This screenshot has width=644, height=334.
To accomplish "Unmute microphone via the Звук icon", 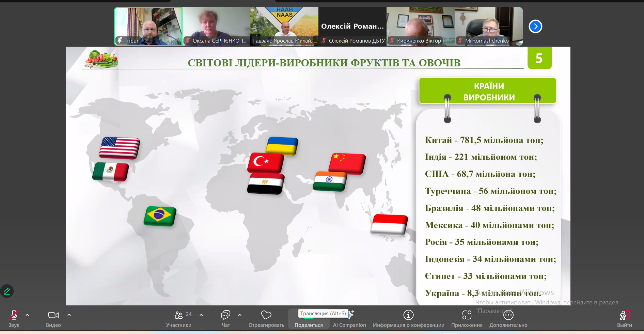I will [14, 315].
